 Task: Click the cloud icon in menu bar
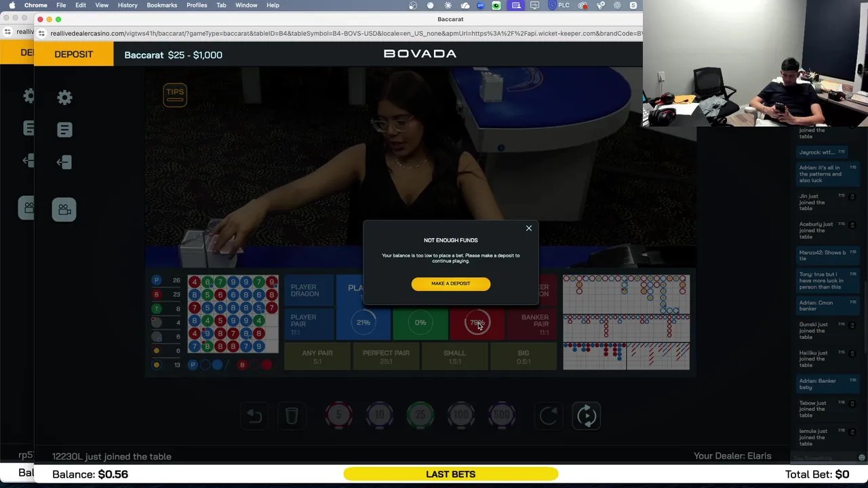click(465, 5)
